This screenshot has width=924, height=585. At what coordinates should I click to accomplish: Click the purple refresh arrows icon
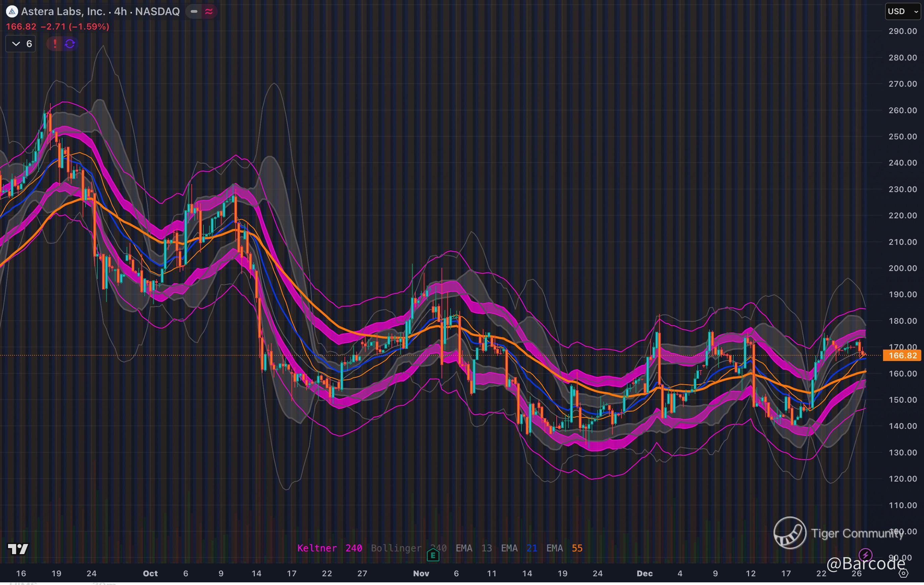[70, 44]
